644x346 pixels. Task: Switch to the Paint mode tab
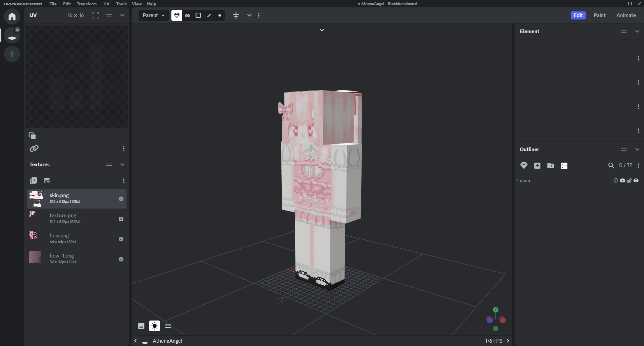599,15
